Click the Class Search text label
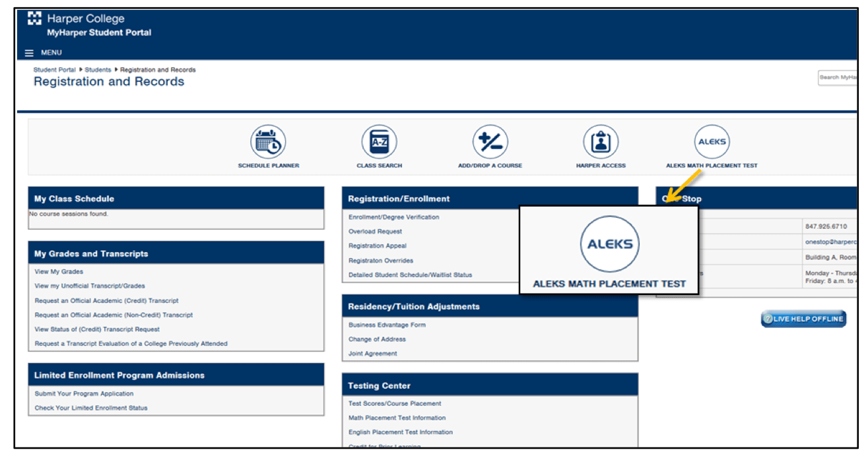Screen dimensions: 868x456 coord(379,166)
